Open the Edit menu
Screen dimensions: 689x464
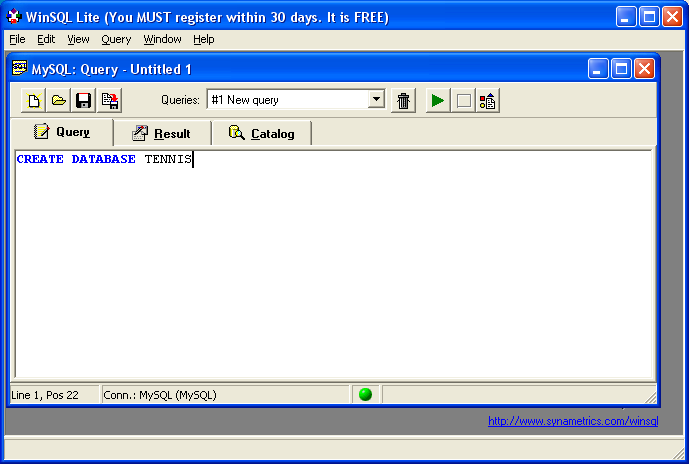point(46,39)
